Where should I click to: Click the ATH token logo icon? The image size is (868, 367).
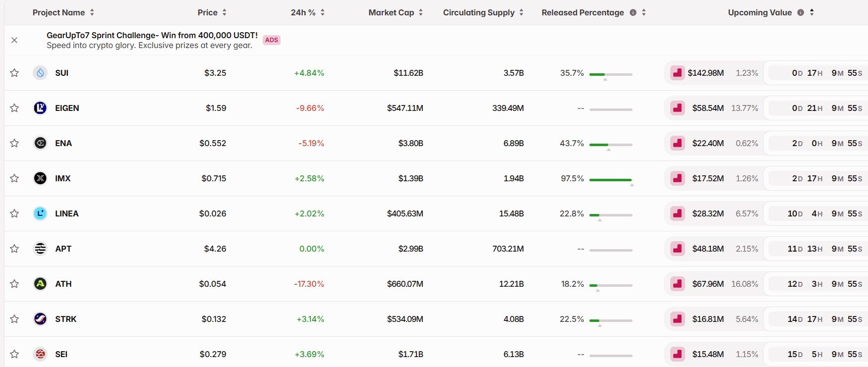40,284
